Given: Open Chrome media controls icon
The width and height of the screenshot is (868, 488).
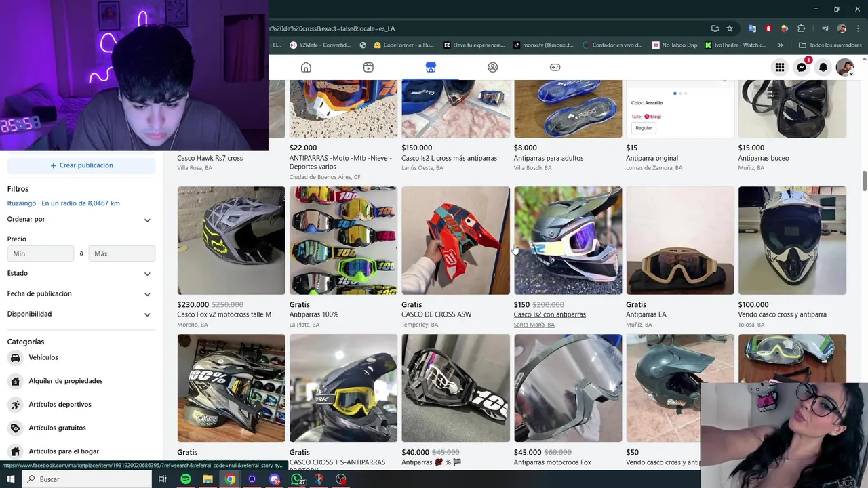Looking at the screenshot, I should 825,28.
